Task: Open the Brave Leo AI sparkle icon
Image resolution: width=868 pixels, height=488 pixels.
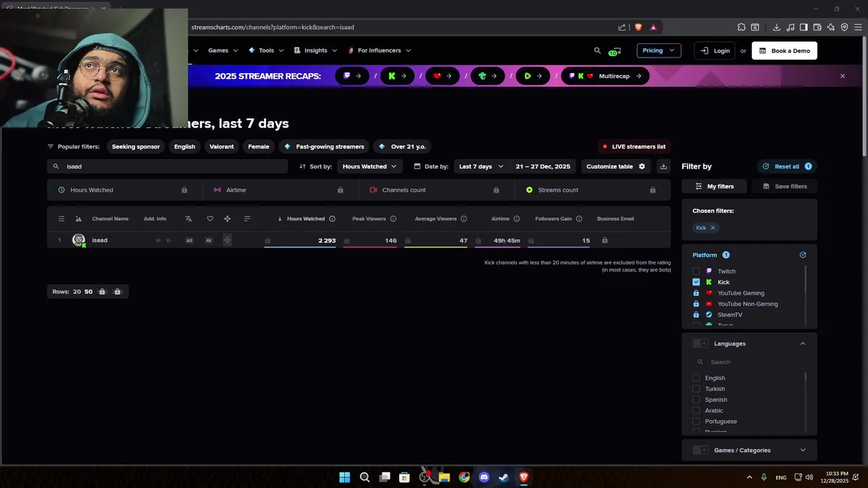Action: 831,27
